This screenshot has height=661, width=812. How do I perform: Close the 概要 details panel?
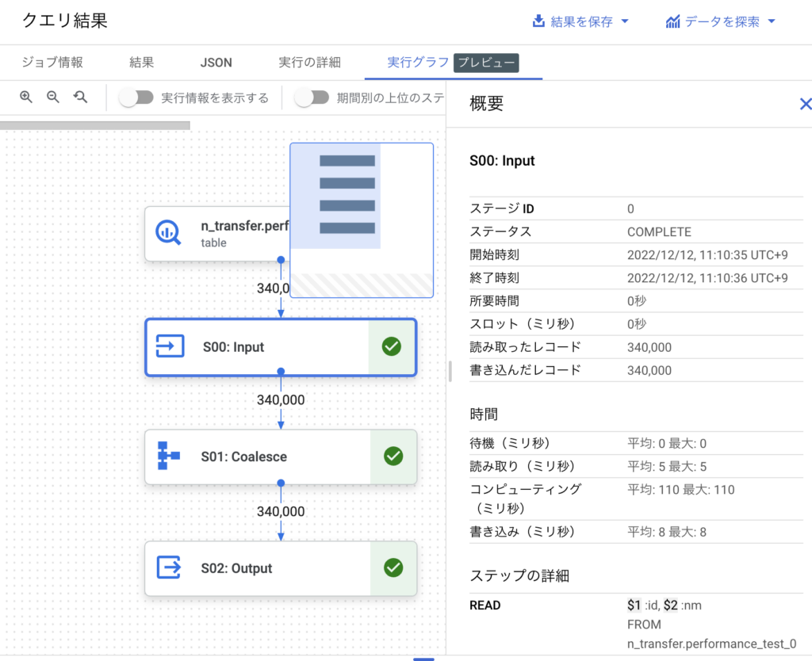pyautogui.click(x=805, y=104)
